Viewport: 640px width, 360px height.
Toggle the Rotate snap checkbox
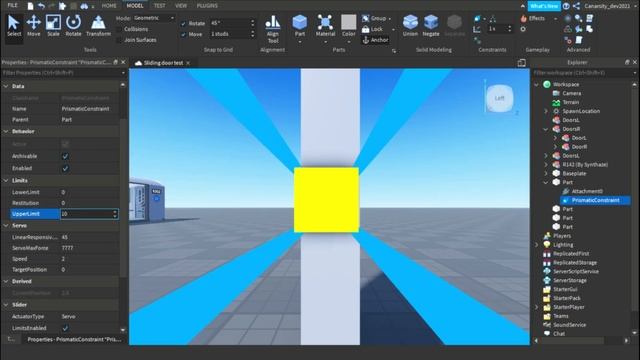point(183,24)
